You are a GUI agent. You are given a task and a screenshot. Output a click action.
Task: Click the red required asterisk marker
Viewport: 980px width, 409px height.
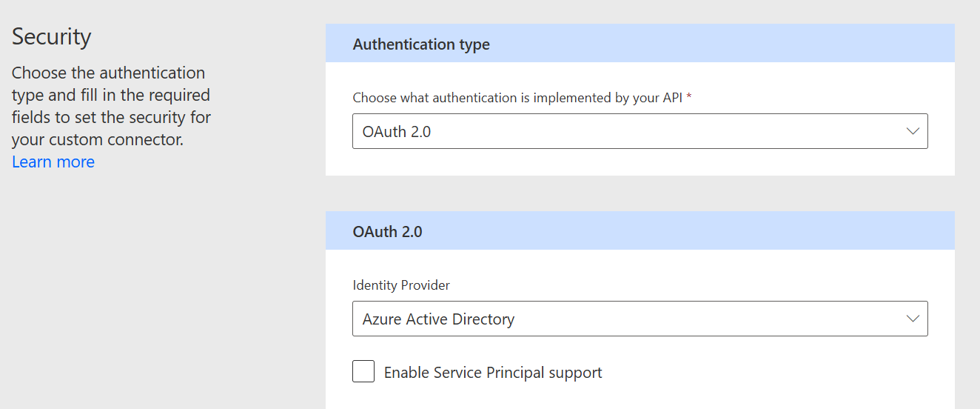tap(689, 97)
